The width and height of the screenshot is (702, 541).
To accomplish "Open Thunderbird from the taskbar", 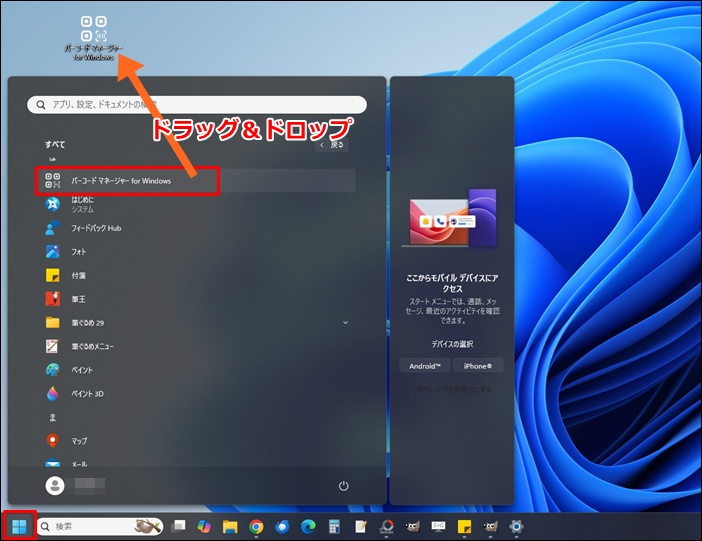I will 282,526.
